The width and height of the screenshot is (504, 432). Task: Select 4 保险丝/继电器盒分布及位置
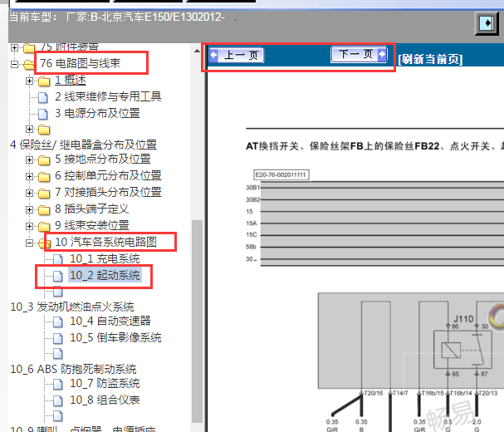click(x=84, y=145)
